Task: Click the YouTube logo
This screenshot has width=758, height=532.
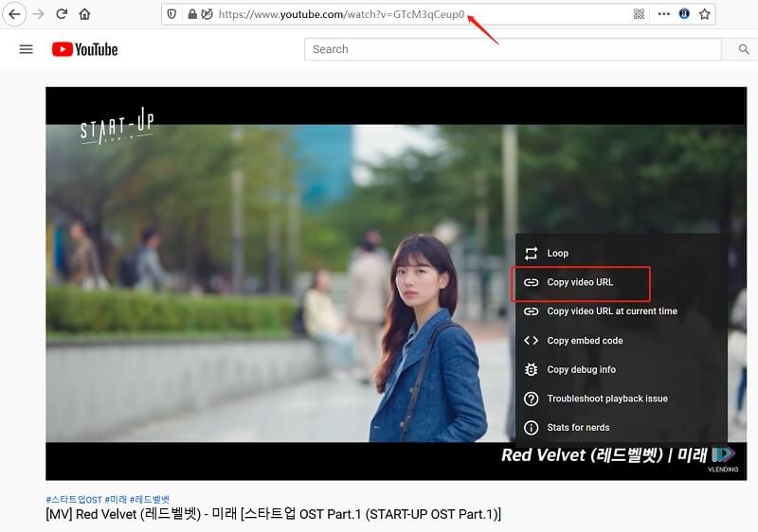Action: coord(85,49)
